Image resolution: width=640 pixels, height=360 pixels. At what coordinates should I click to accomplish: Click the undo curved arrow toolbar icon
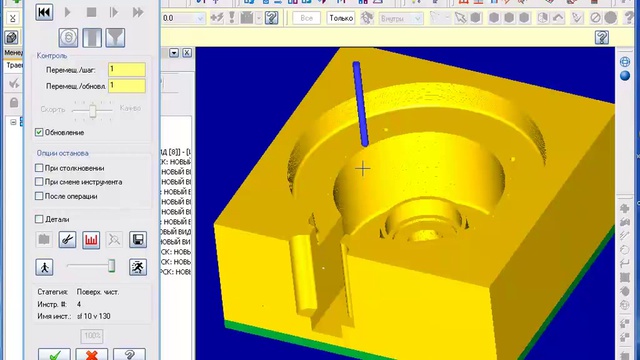point(558,18)
